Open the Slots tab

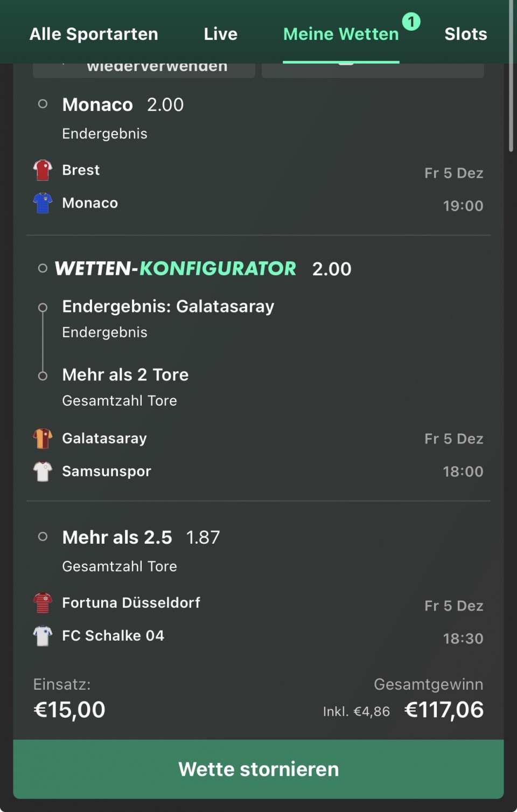[465, 34]
